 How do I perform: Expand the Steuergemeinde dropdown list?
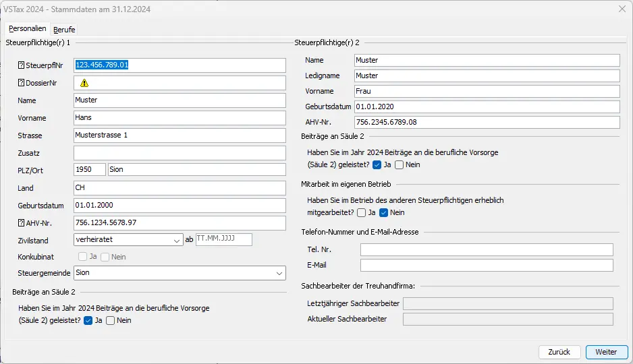click(x=279, y=273)
